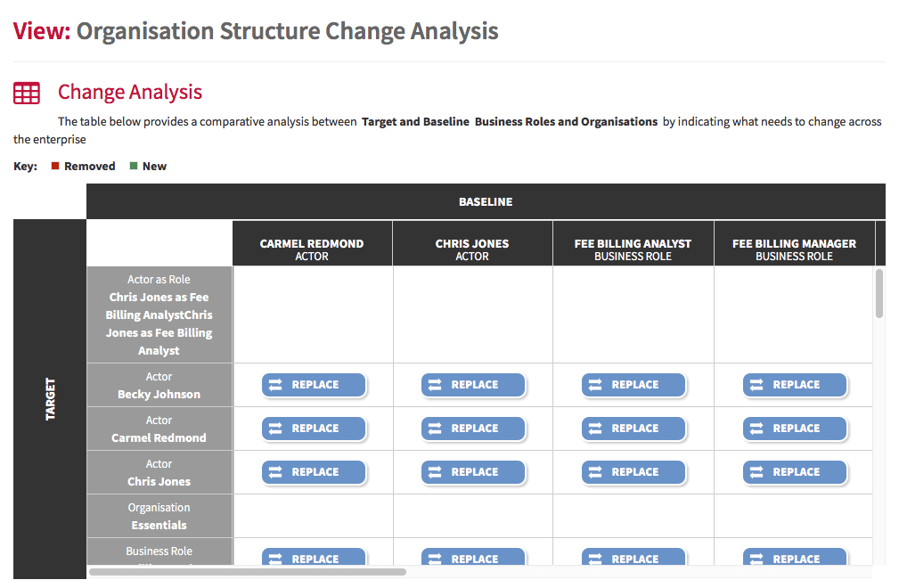Click Replace for Becky Johnson under Fee Billing Analyst
Image resolution: width=899 pixels, height=588 pixels.
point(633,385)
